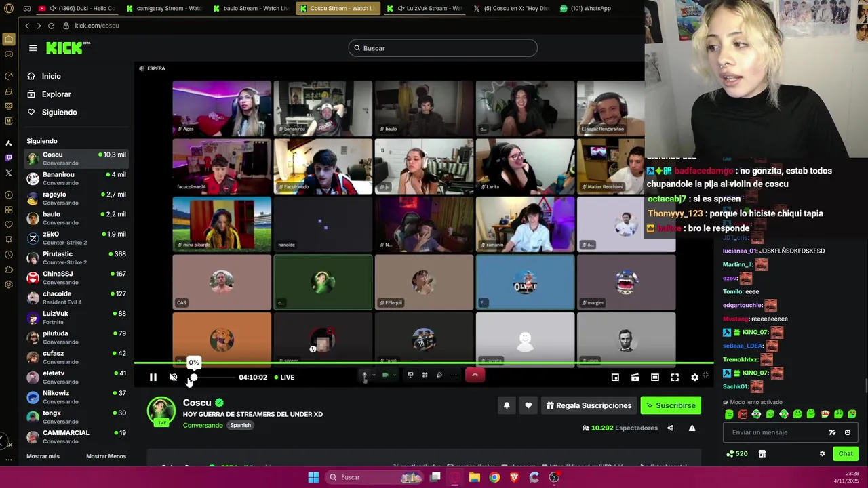Viewport: 868px width, 488px height.
Task: Click the notification bell for Coscu
Action: [x=507, y=405]
